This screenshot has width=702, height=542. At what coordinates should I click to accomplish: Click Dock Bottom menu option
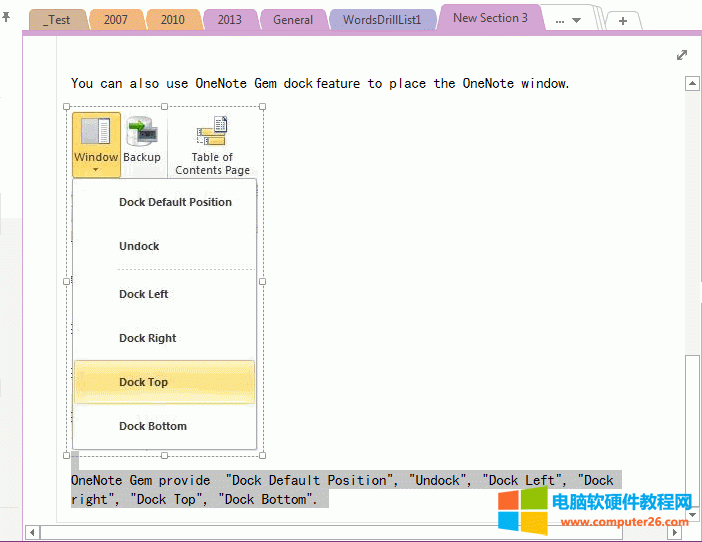point(153,426)
